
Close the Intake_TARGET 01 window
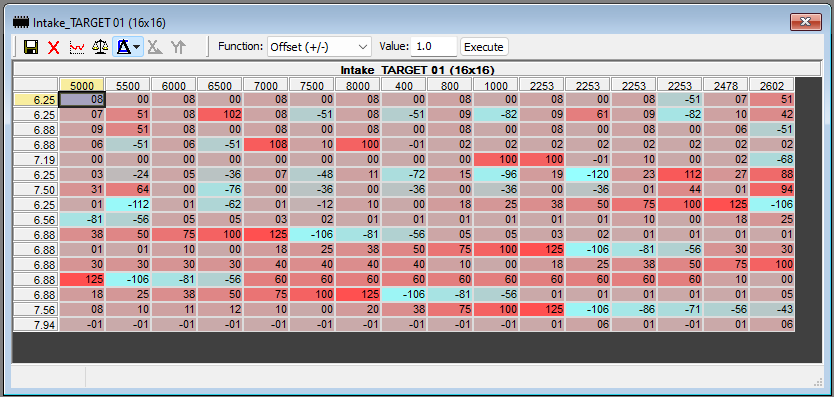click(x=805, y=22)
